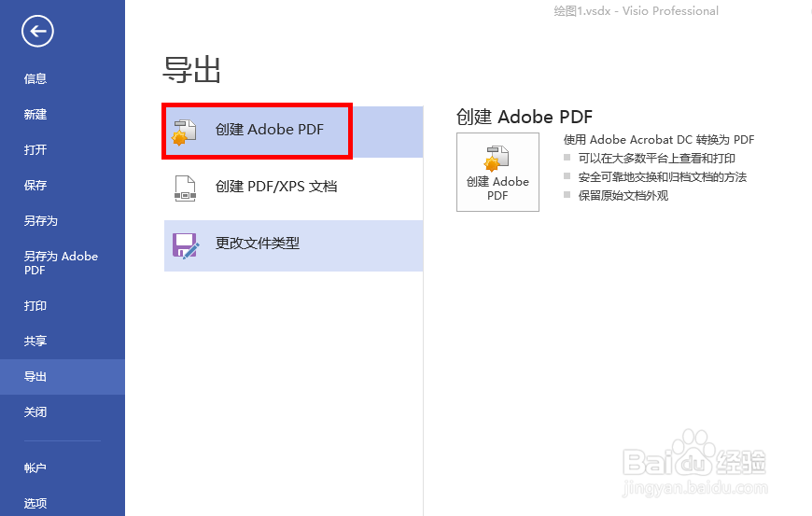The height and width of the screenshot is (516, 812).
Task: Click the text 使用 Adobe Acrobat DC 转换为 PDF
Action: tap(659, 140)
